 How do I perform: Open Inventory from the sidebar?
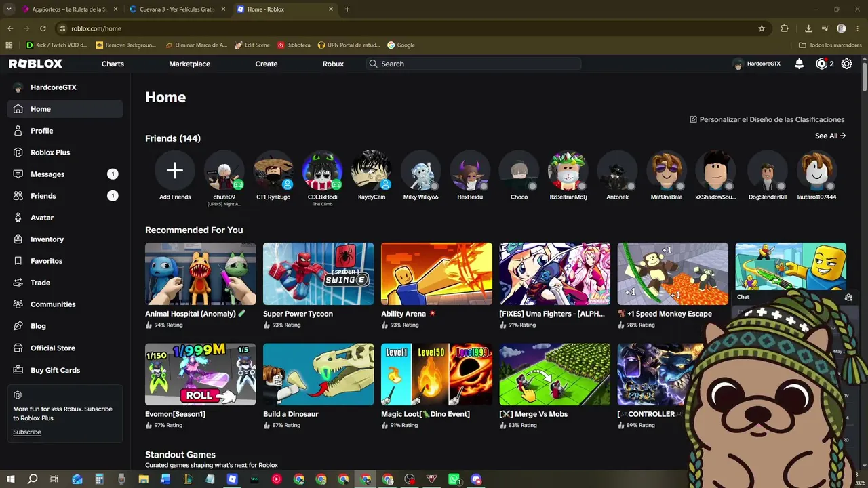65,239
